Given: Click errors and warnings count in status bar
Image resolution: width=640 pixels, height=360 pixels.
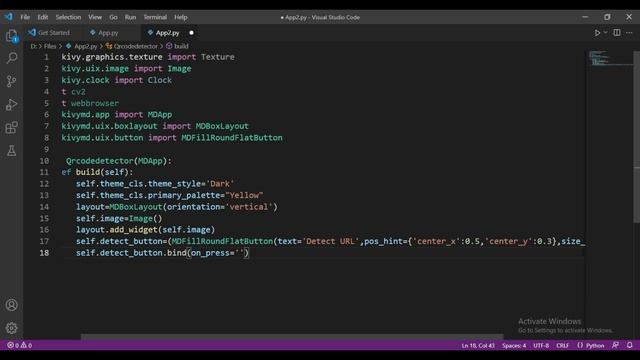Looking at the screenshot, I should click(20, 345).
